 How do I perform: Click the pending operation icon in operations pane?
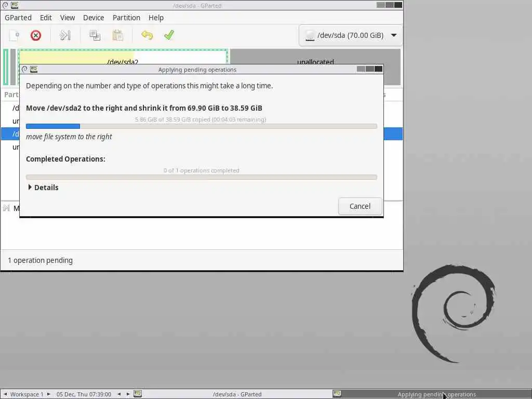point(6,208)
